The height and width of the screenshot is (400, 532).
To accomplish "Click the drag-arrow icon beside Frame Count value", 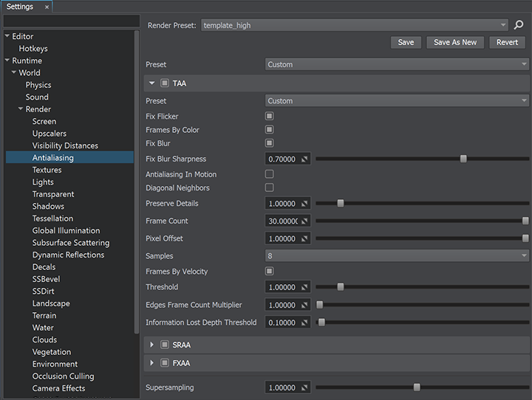I will pos(304,221).
